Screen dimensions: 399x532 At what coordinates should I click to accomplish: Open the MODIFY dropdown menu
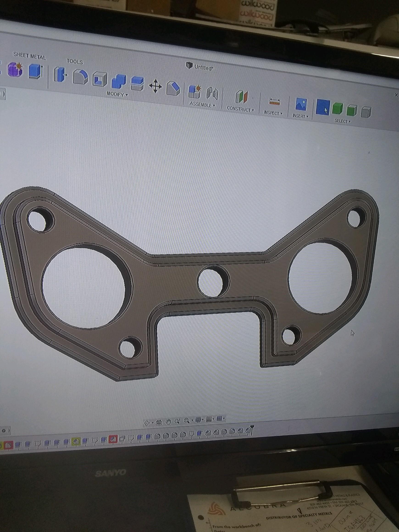pyautogui.click(x=117, y=94)
